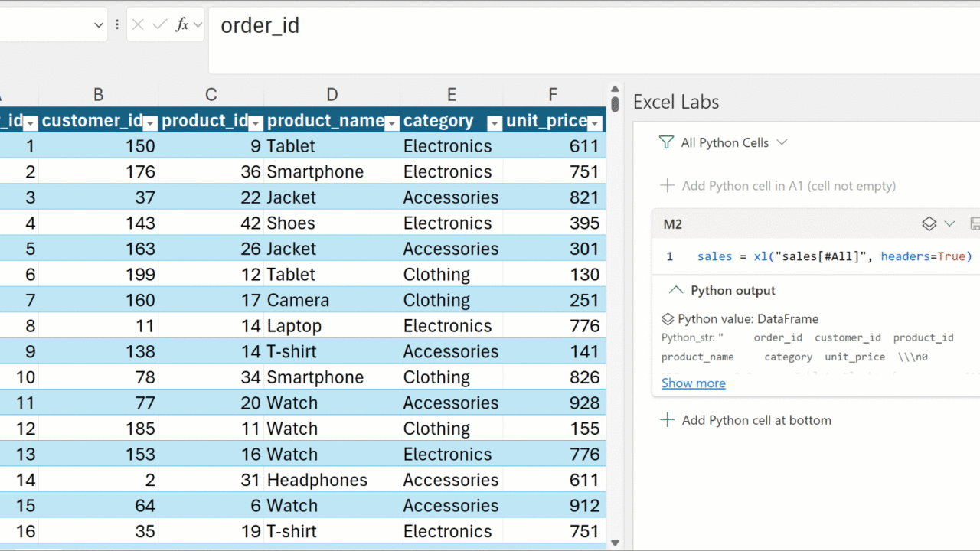This screenshot has height=551, width=980.
Task: Open the product_name column filter dropdown
Action: click(391, 122)
